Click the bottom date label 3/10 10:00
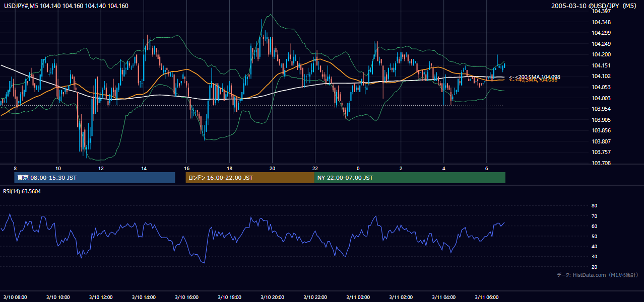 point(58,297)
